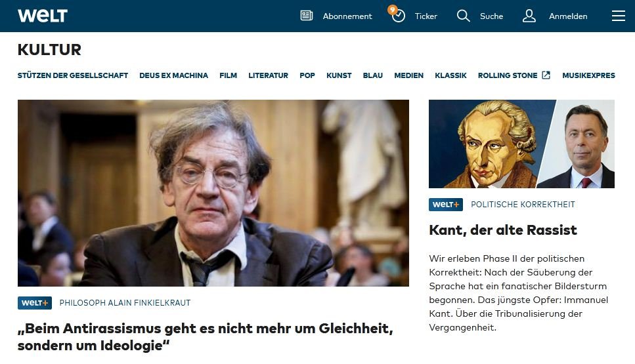This screenshot has height=364, width=635.
Task: Click the WELT logo in header
Action: click(x=43, y=16)
